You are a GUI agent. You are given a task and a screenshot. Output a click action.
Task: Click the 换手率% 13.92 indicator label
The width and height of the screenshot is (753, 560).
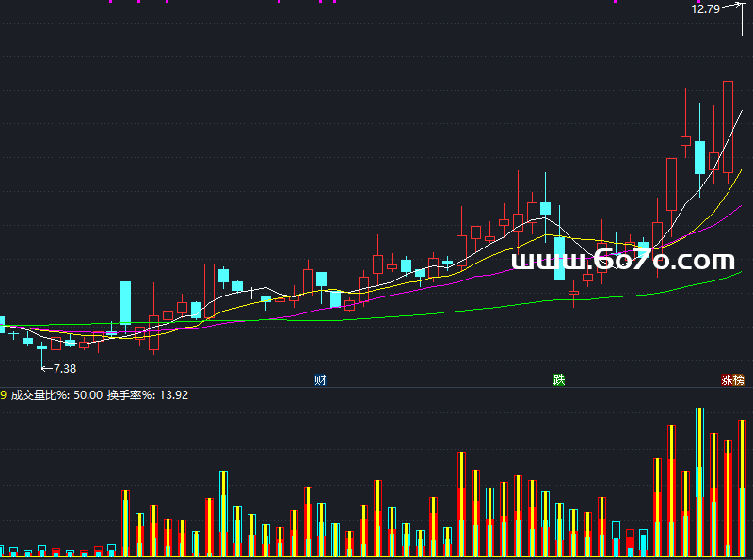coord(148,395)
